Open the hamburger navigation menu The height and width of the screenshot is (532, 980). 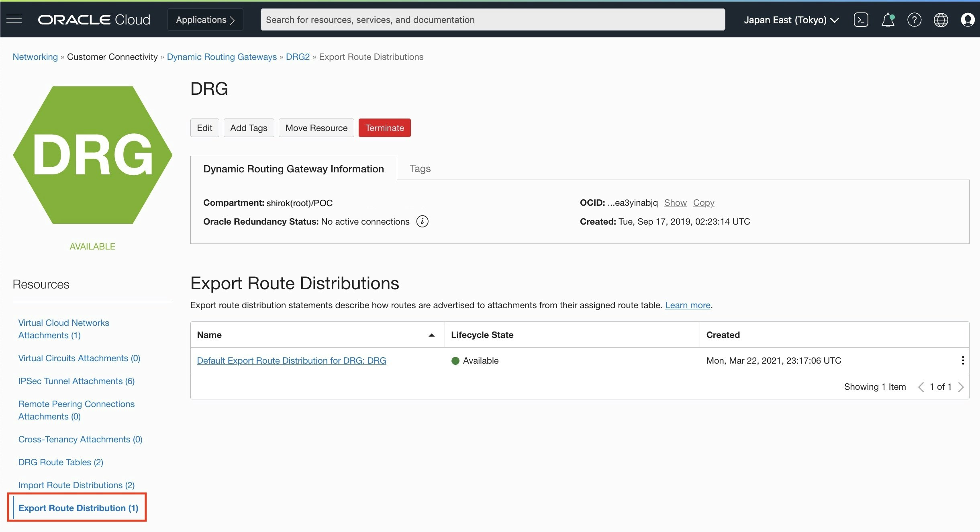coord(14,19)
